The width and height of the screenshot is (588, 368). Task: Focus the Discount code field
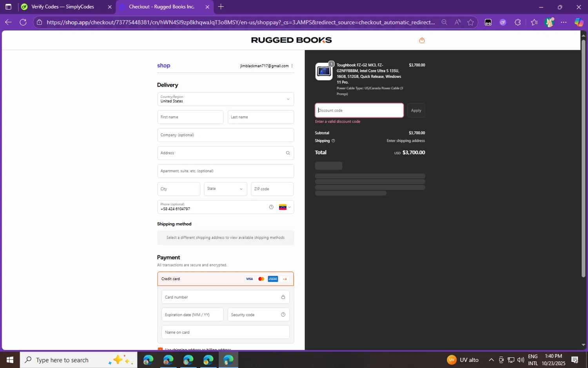point(359,111)
